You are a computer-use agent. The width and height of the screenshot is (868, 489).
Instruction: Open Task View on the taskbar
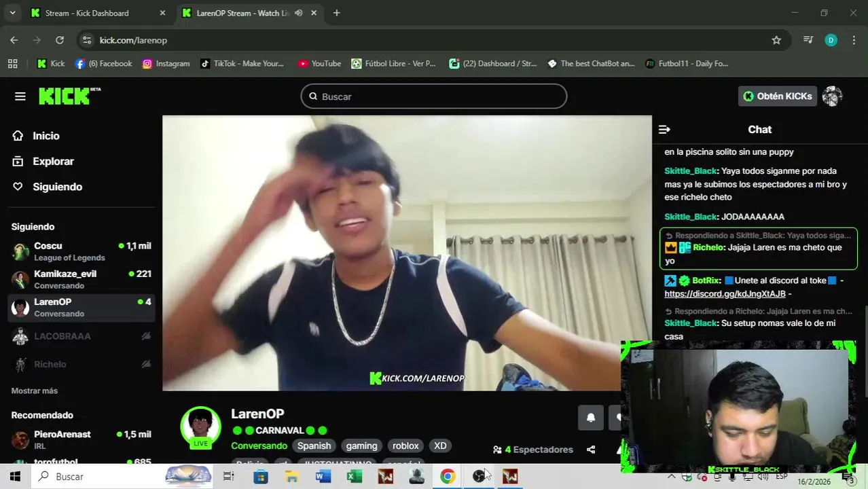pos(229,477)
